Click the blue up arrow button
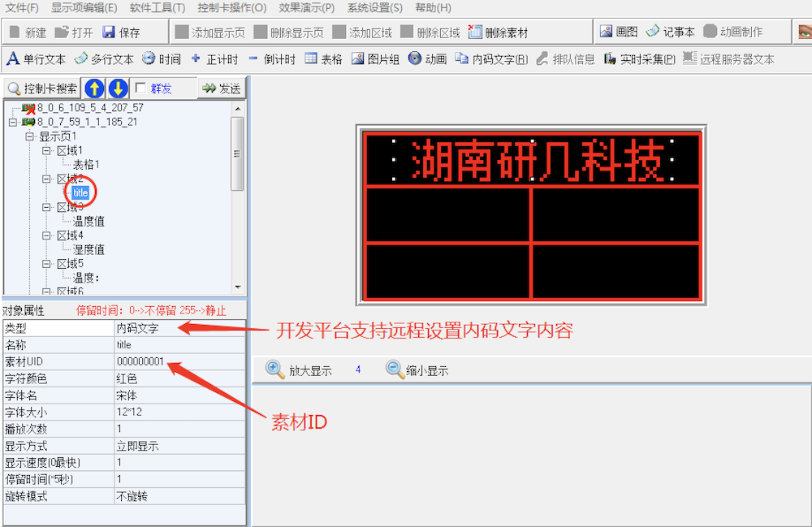 pyautogui.click(x=95, y=89)
